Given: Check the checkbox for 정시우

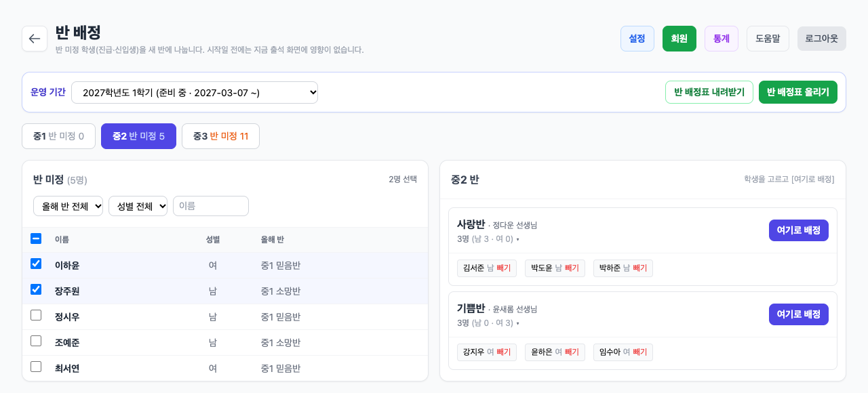Looking at the screenshot, I should [x=36, y=316].
